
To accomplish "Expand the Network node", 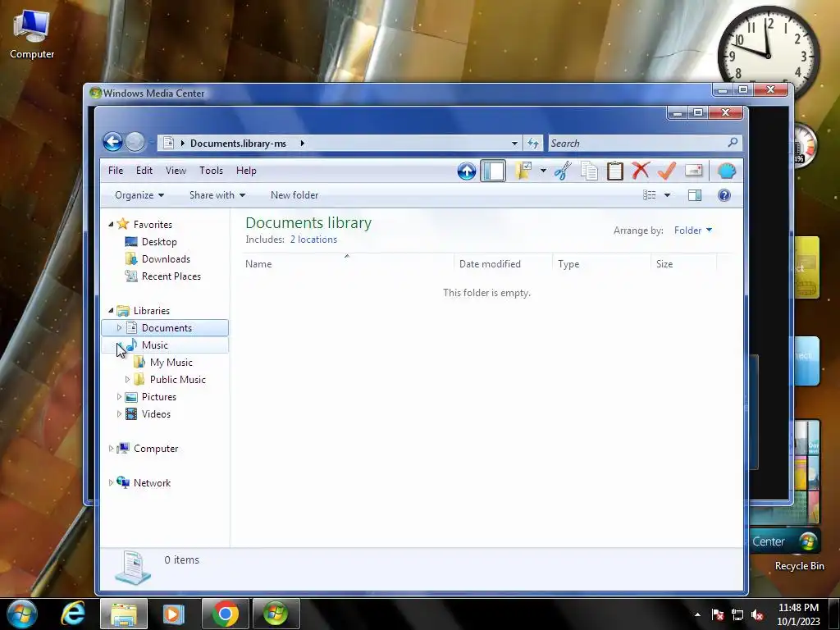I will tap(111, 482).
